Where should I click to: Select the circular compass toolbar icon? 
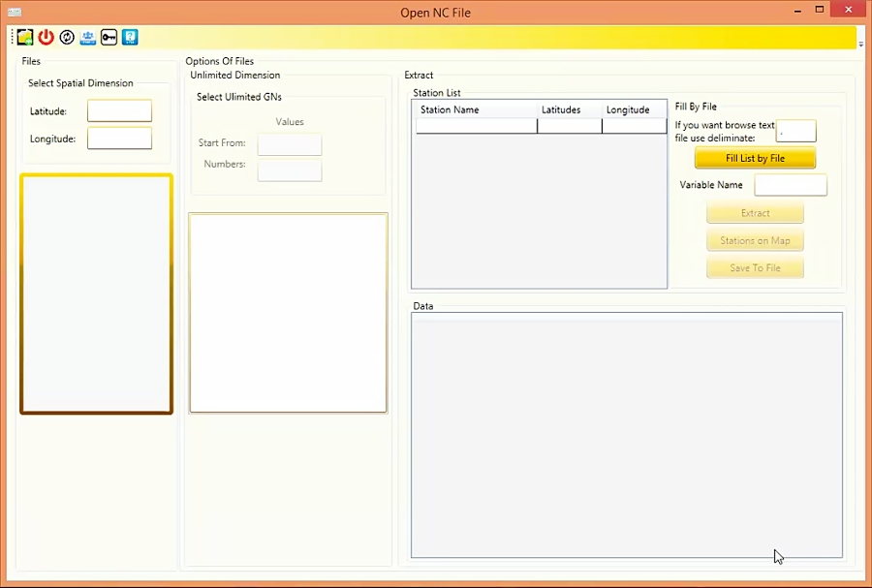(x=66, y=36)
